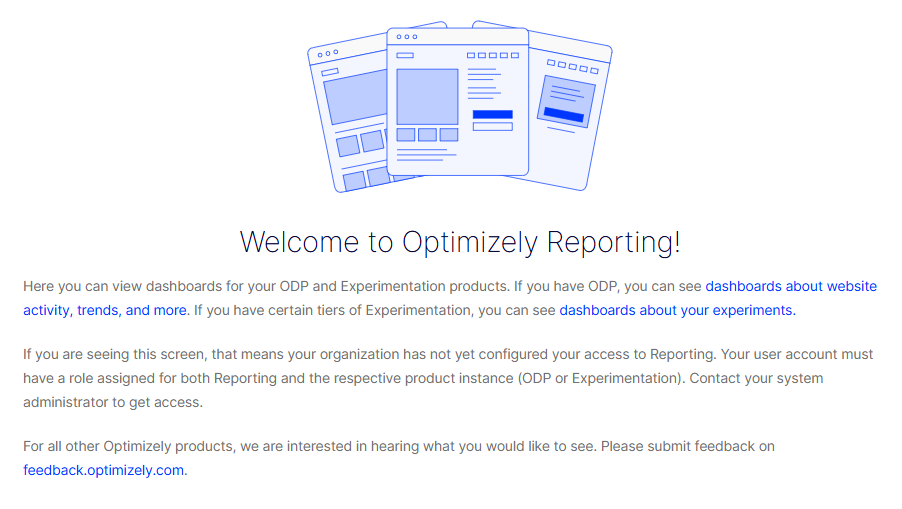Select the middle small thumbnail under center window placeholder
This screenshot has height=509, width=902.
tap(427, 135)
